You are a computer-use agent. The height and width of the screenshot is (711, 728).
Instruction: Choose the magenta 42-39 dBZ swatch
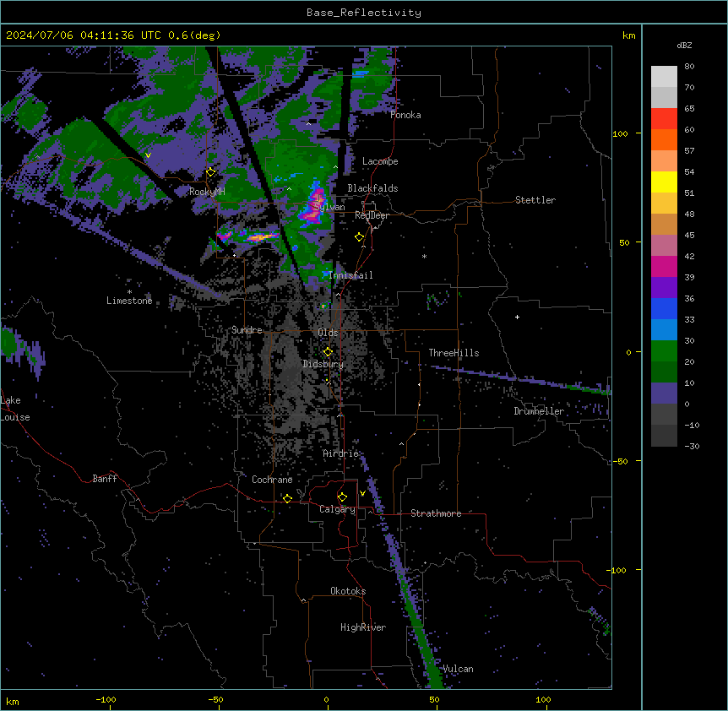pyautogui.click(x=664, y=266)
